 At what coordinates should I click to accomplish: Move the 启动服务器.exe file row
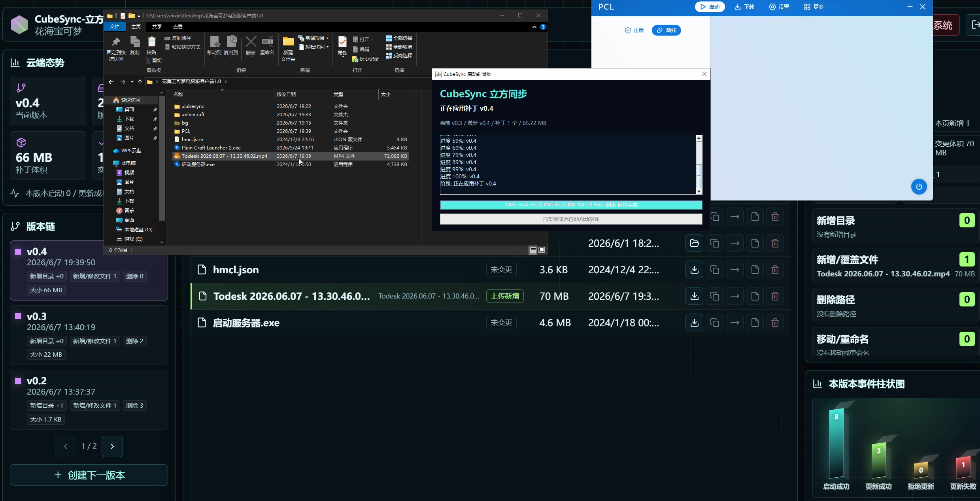tap(735, 323)
